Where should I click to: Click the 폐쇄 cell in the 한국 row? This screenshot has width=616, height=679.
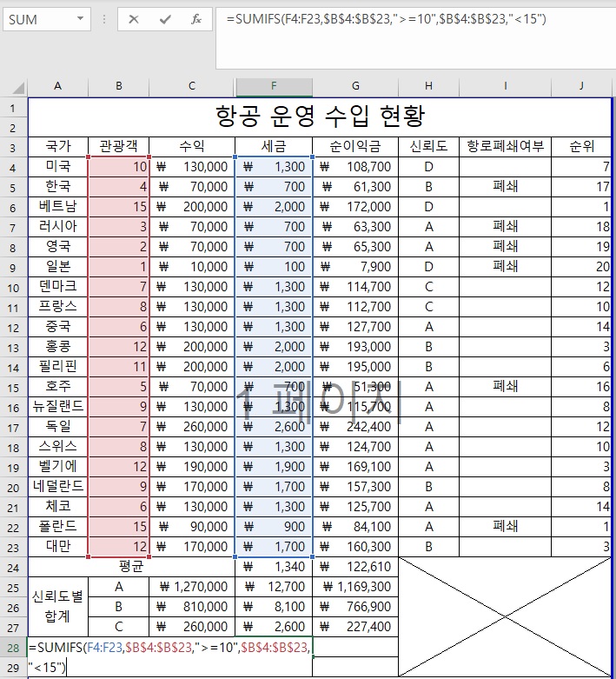pyautogui.click(x=505, y=187)
